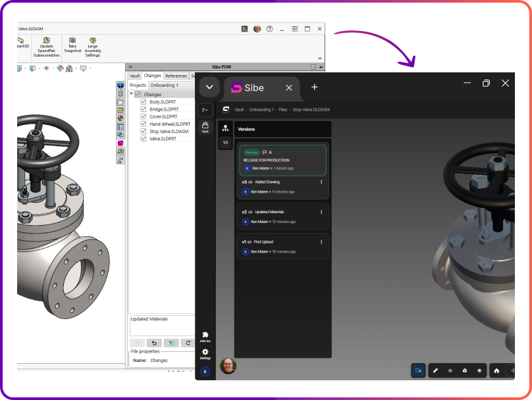The width and height of the screenshot is (532, 400).
Task: Click the tile windows icon in SolidWorks title bar
Action: coord(295,29)
